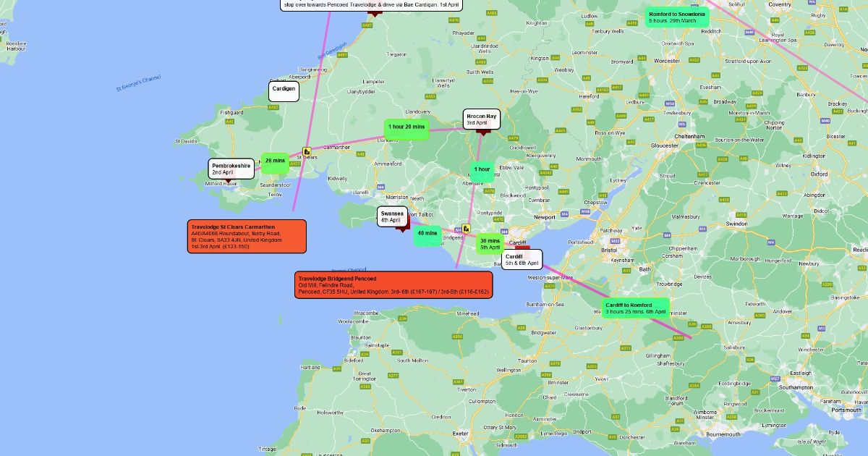Screen dimensions: 868x456
Task: Click the St George's Channel sea label
Action: [x=139, y=83]
